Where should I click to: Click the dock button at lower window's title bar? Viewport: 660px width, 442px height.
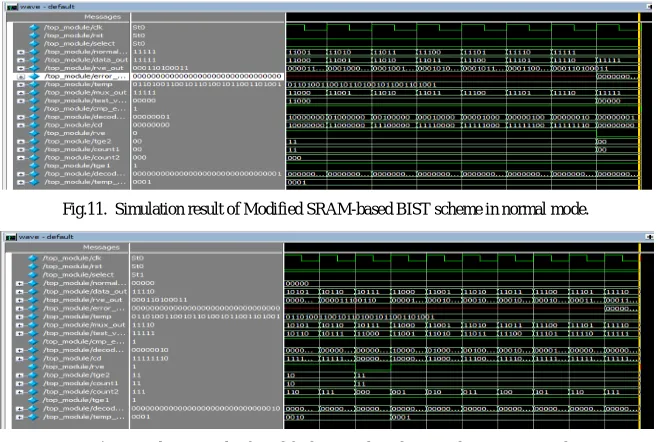(x=649, y=237)
